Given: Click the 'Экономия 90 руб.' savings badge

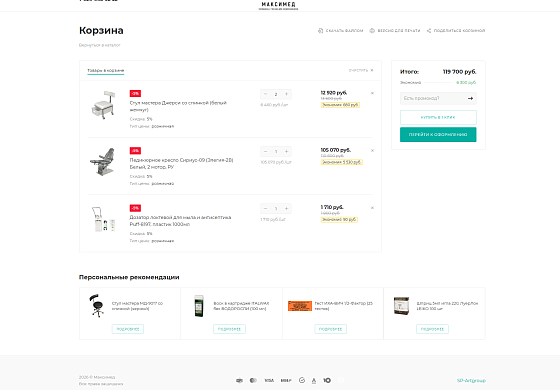Looking at the screenshot, I should tap(339, 220).
